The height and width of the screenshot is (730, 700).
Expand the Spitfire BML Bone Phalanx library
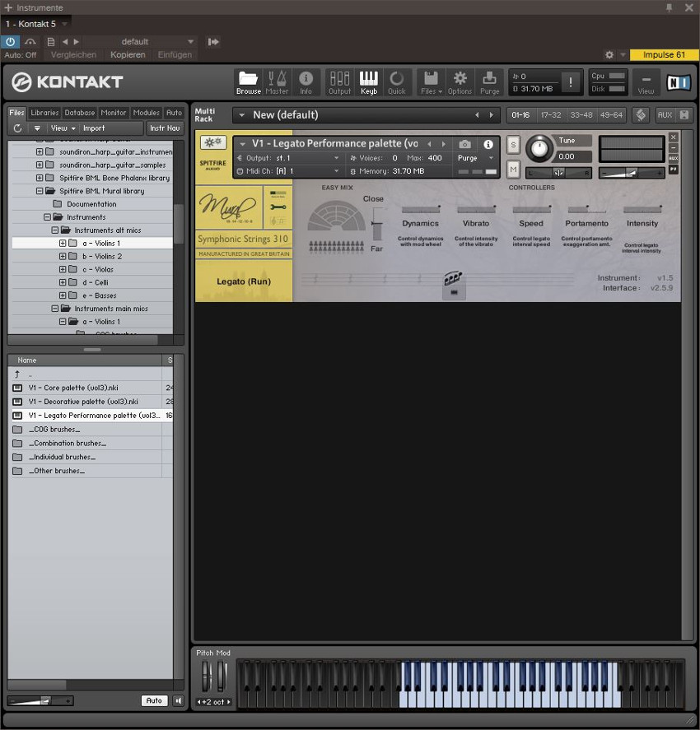[40, 178]
